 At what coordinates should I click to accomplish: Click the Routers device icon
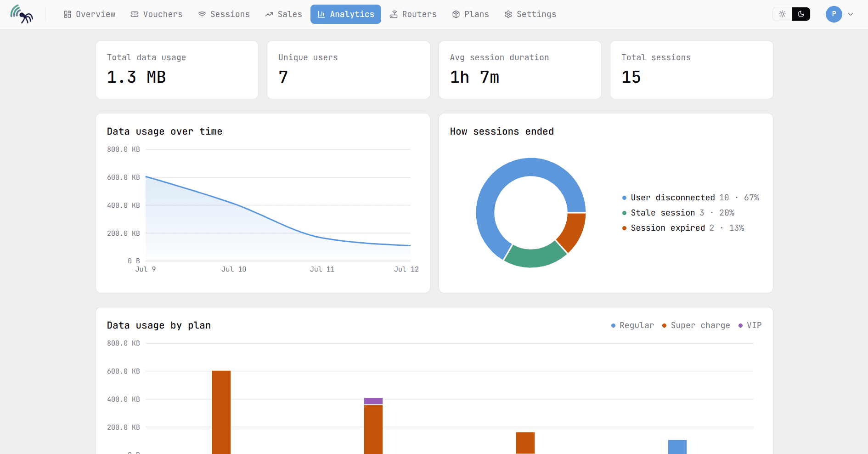point(394,14)
